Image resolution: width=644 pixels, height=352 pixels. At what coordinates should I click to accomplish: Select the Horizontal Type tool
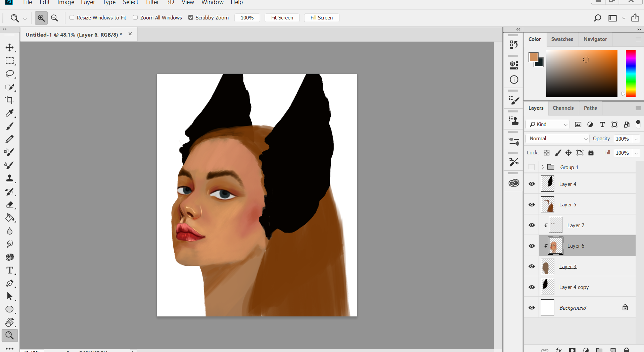tap(9, 270)
